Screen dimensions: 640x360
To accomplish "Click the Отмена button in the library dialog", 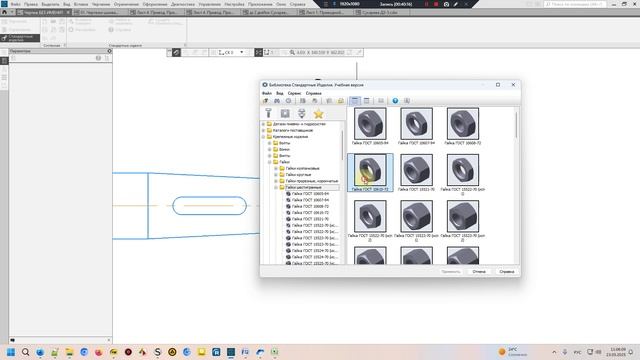I will (479, 271).
